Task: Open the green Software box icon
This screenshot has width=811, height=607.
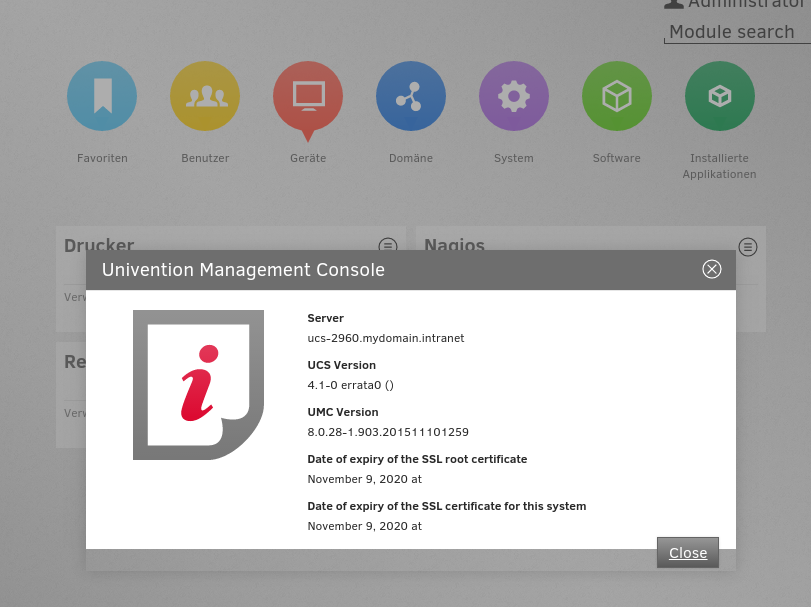Action: tap(617, 96)
